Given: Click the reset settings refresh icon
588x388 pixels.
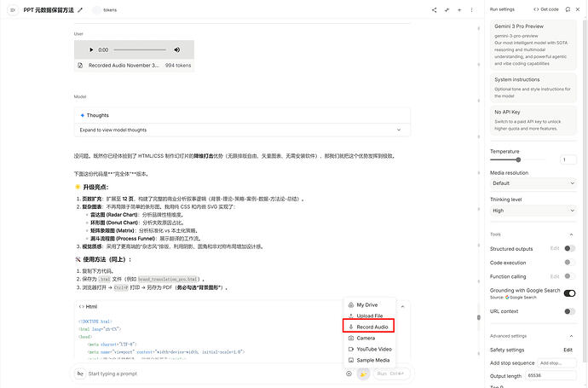Looking at the screenshot, I should point(568,9).
